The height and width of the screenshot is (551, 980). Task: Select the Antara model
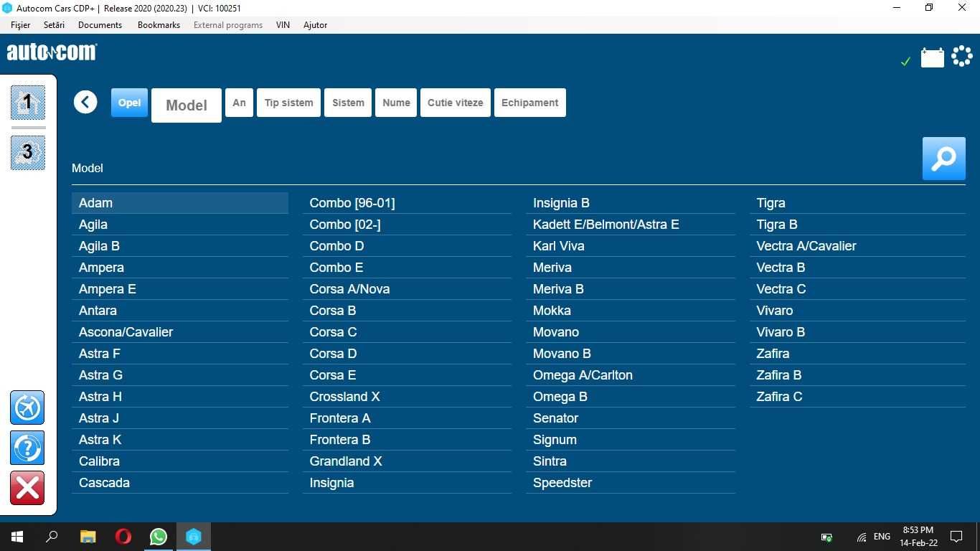[180, 311]
